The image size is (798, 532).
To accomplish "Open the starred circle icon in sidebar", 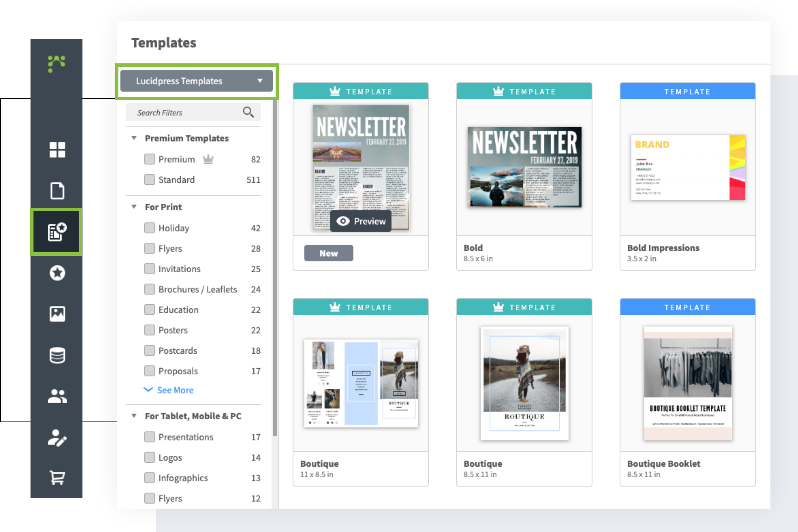I will tap(57, 273).
